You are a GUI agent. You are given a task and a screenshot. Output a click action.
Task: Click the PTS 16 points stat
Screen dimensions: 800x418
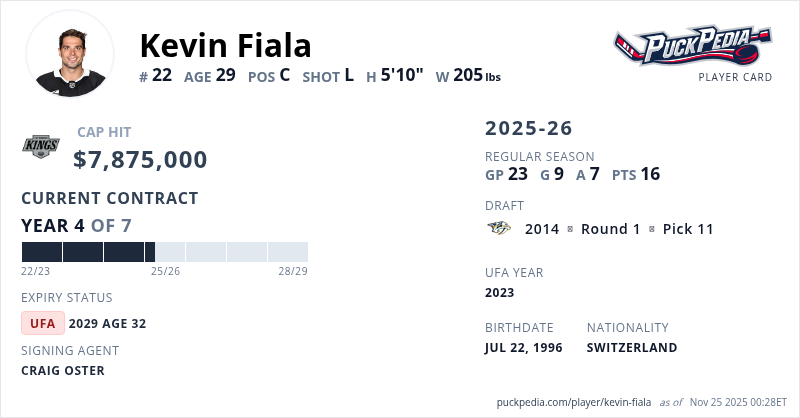[636, 174]
